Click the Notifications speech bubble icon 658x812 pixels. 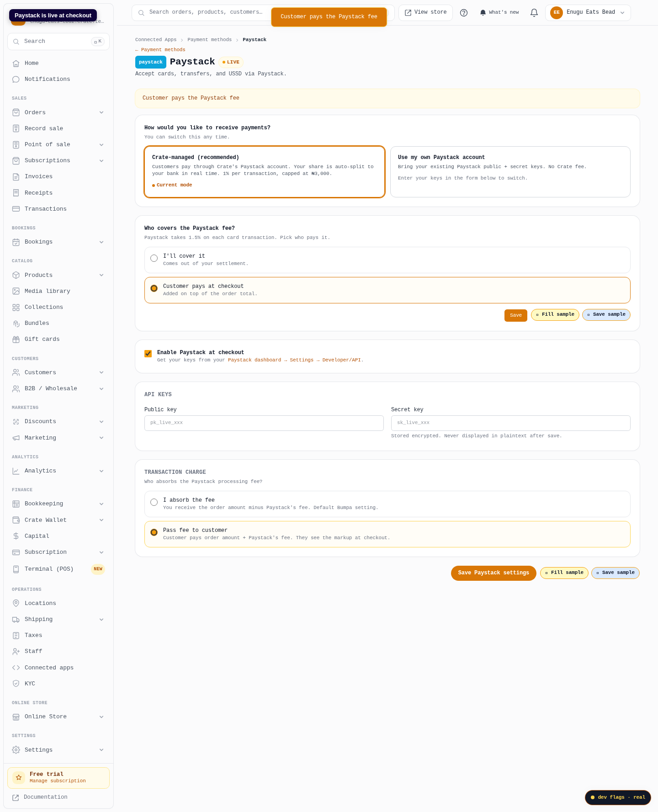16,80
